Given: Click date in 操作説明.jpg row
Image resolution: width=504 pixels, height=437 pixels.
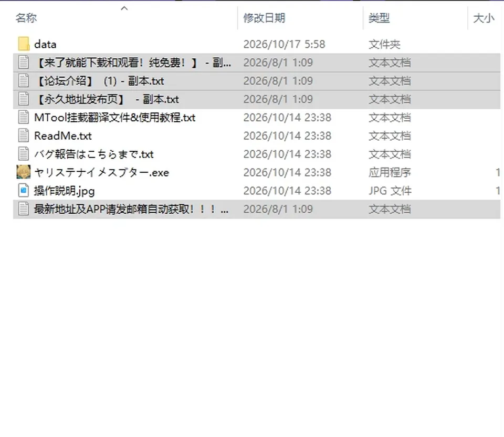Looking at the screenshot, I should [x=287, y=191].
